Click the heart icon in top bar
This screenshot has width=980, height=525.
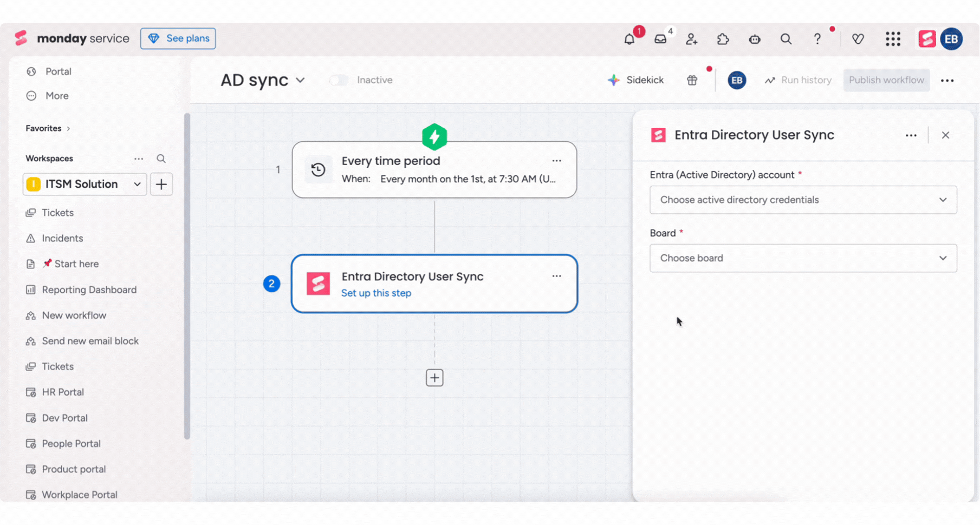858,39
